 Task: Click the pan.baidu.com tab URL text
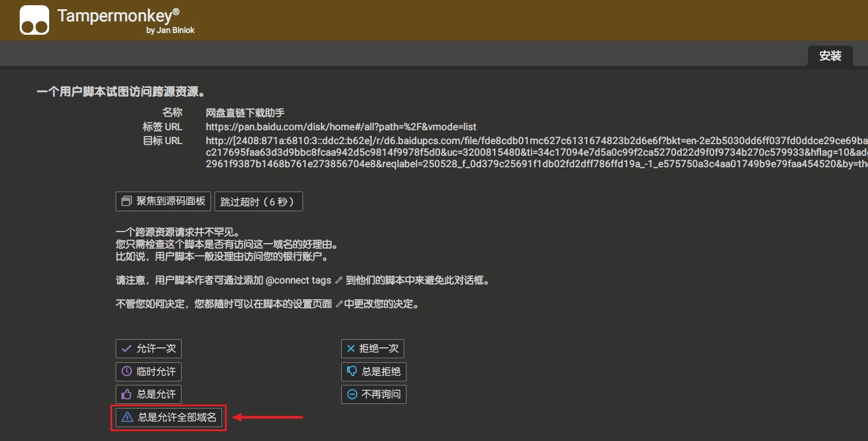click(341, 127)
